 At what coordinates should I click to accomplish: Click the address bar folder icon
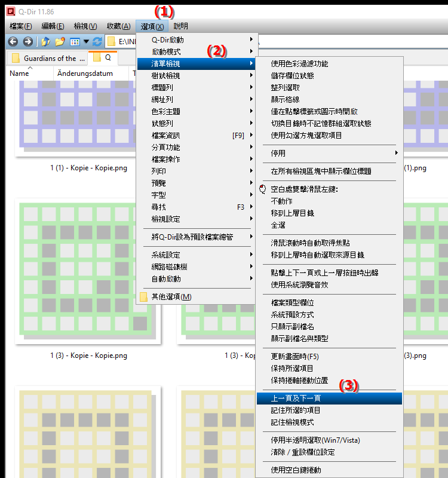coord(112,41)
